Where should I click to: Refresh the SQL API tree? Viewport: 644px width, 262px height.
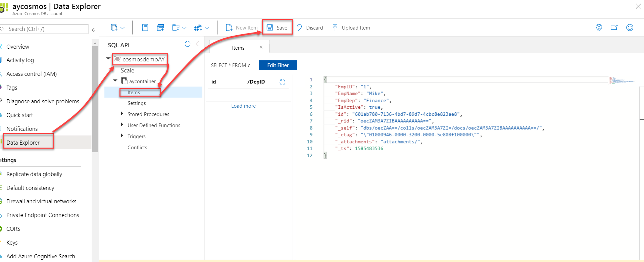[x=188, y=44]
